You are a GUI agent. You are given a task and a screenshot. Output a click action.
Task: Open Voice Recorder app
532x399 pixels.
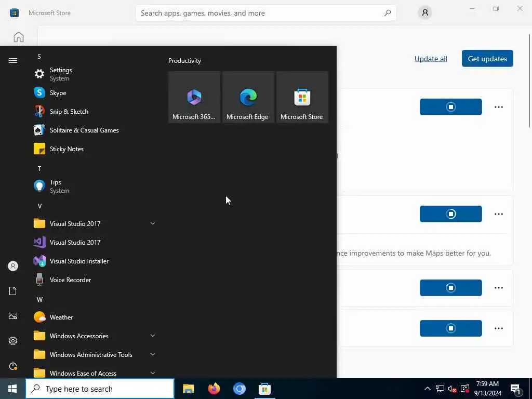[x=95, y=280]
